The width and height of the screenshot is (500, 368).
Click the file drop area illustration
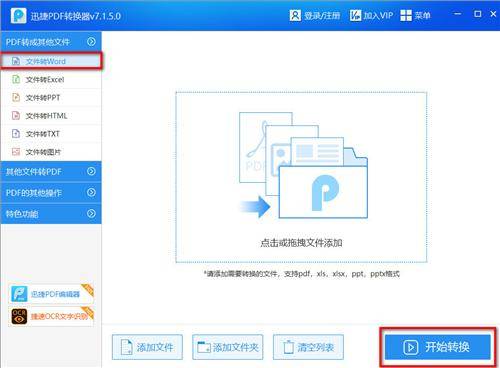tap(303, 165)
